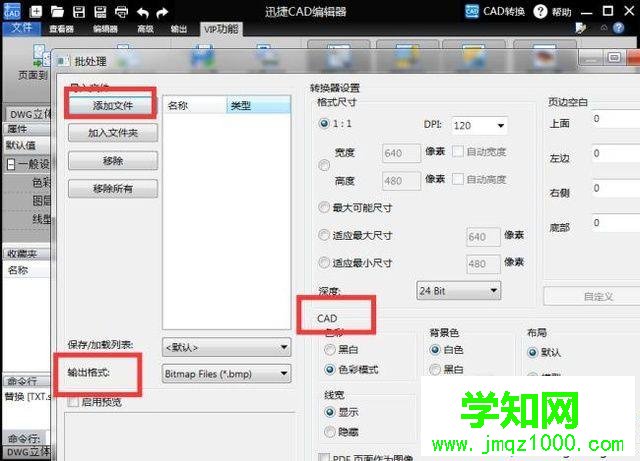Viewport: 640px width, 461px height.
Task: Open the DPI 120 dropdown
Action: pos(480,125)
